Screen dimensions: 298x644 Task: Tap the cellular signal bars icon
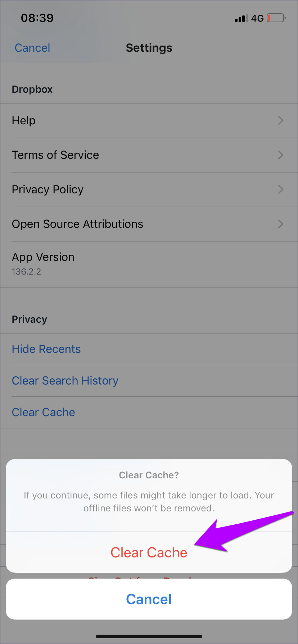point(241,18)
